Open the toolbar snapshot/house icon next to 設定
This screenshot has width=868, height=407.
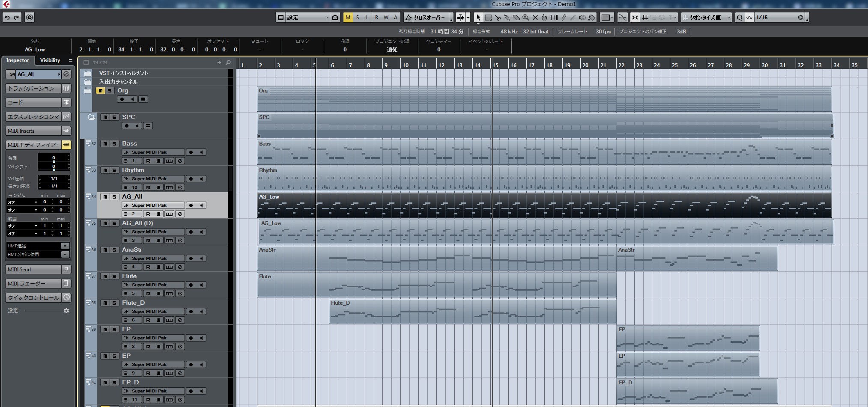click(335, 18)
